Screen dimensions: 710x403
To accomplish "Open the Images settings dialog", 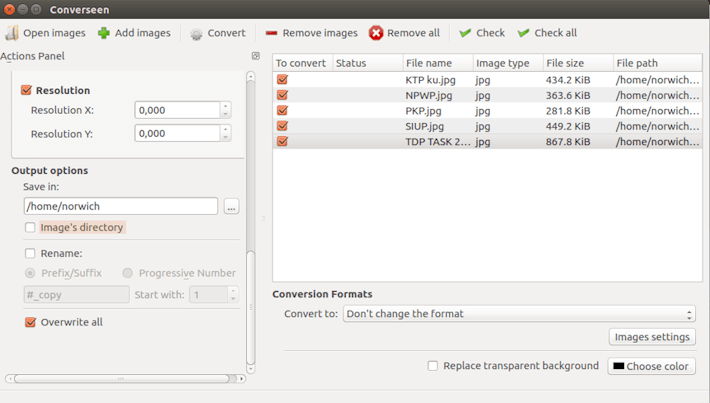I will coord(651,337).
